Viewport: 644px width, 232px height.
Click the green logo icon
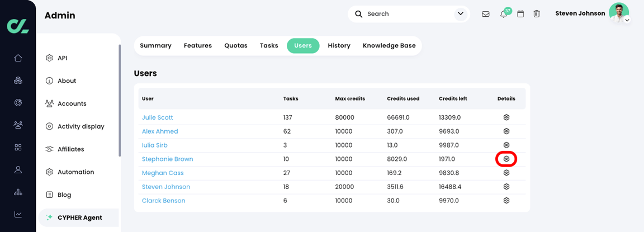[18, 26]
